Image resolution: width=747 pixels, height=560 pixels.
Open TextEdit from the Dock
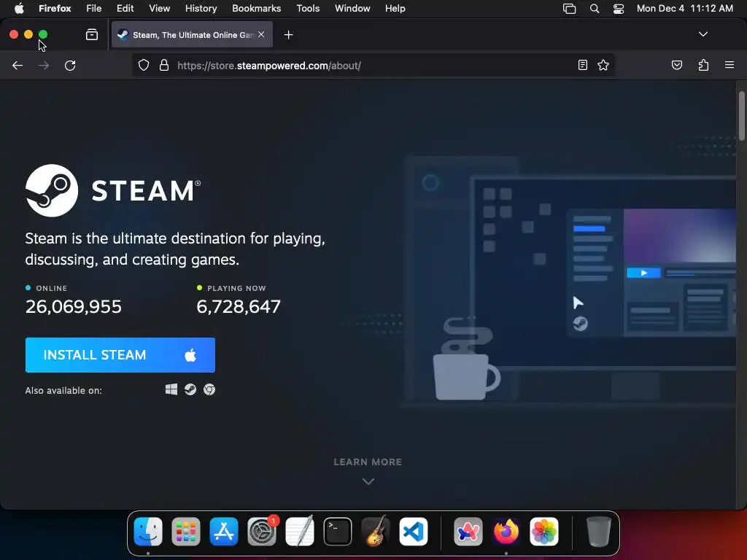300,531
